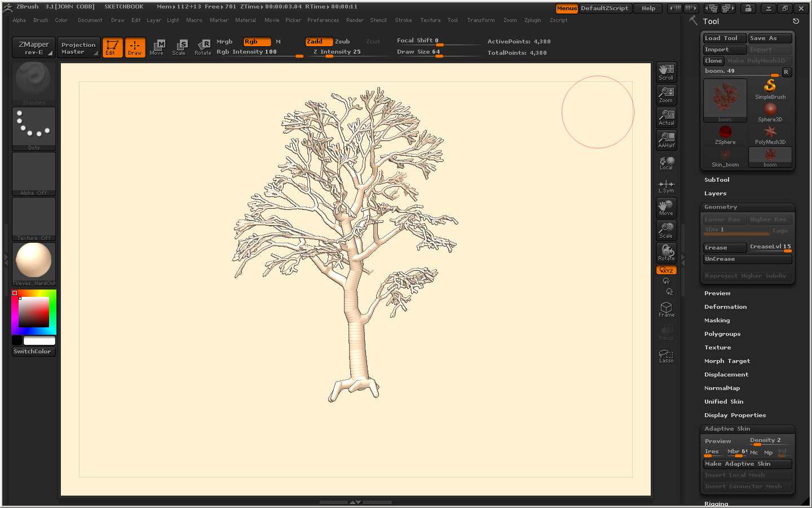Toggle L.Sym local symmetry

coord(666,186)
